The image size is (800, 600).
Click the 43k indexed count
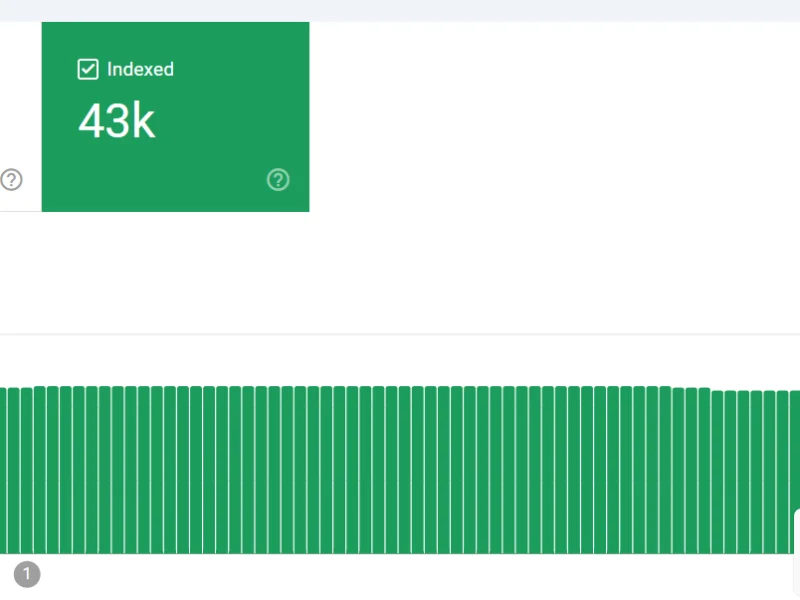117,122
